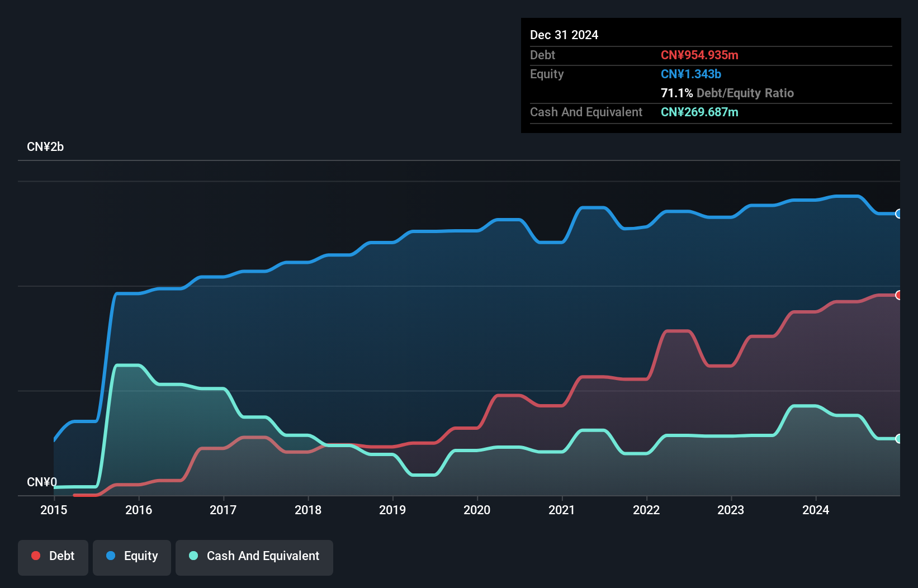Click the CN¥2b axis label
Screen dimensions: 918x588
(x=46, y=146)
